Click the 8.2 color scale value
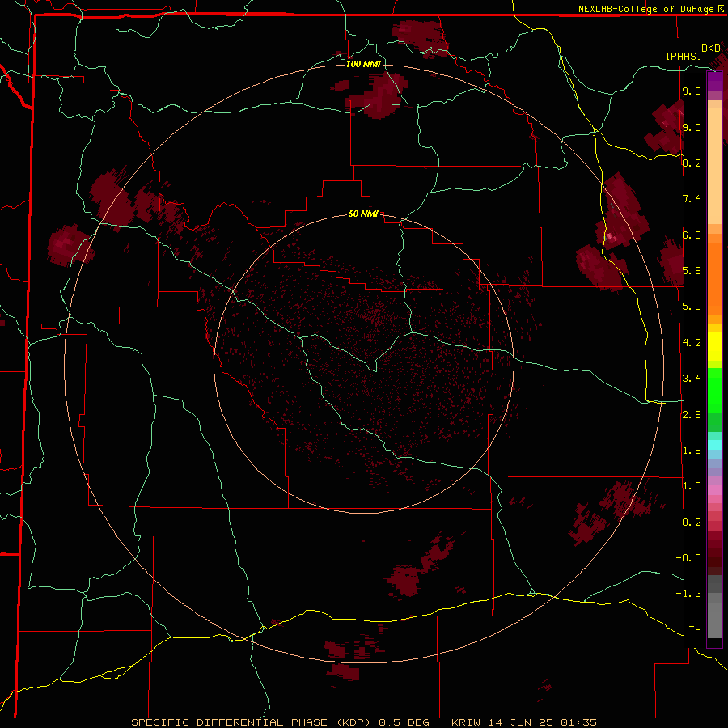 coord(692,163)
